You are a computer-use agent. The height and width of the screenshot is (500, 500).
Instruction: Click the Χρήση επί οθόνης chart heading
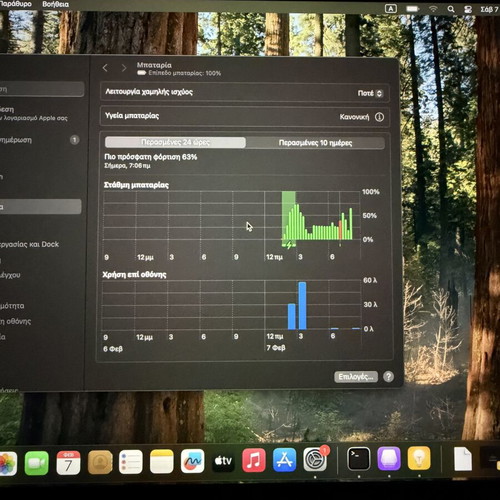point(134,275)
